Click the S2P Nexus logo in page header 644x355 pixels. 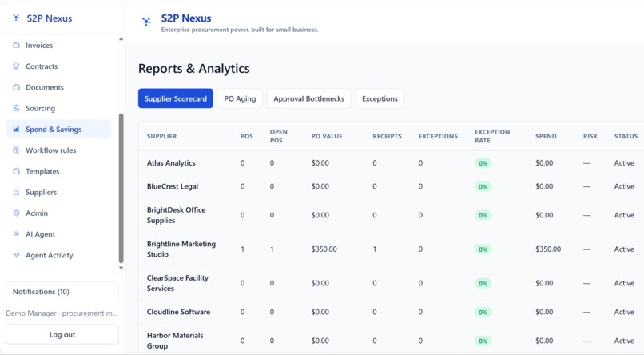(x=146, y=21)
